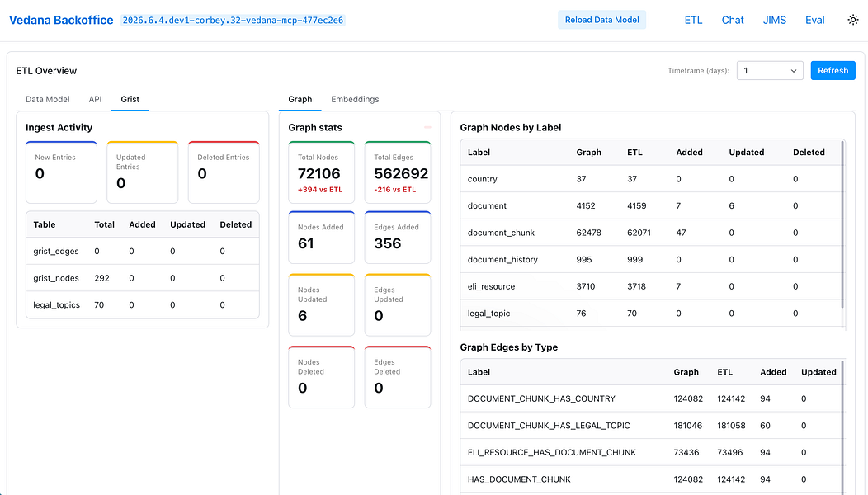This screenshot has width=868, height=495.
Task: Toggle the light/dark theme sun icon
Action: (852, 20)
